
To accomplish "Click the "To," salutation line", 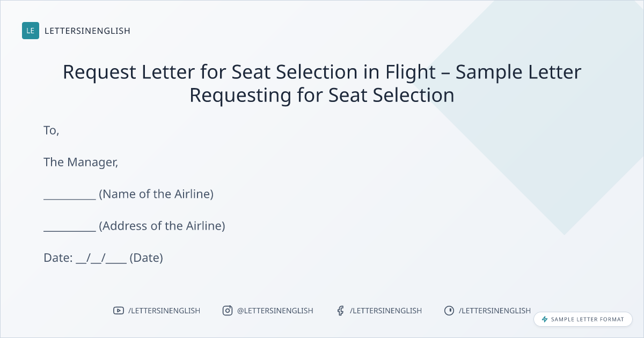I will 51,130.
